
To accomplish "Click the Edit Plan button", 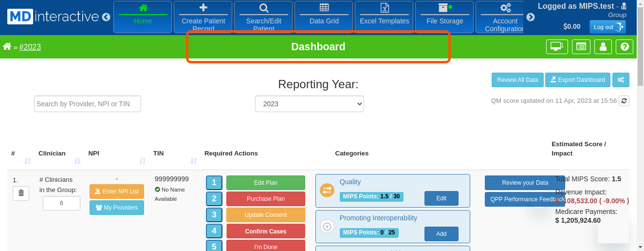I will [x=265, y=183].
